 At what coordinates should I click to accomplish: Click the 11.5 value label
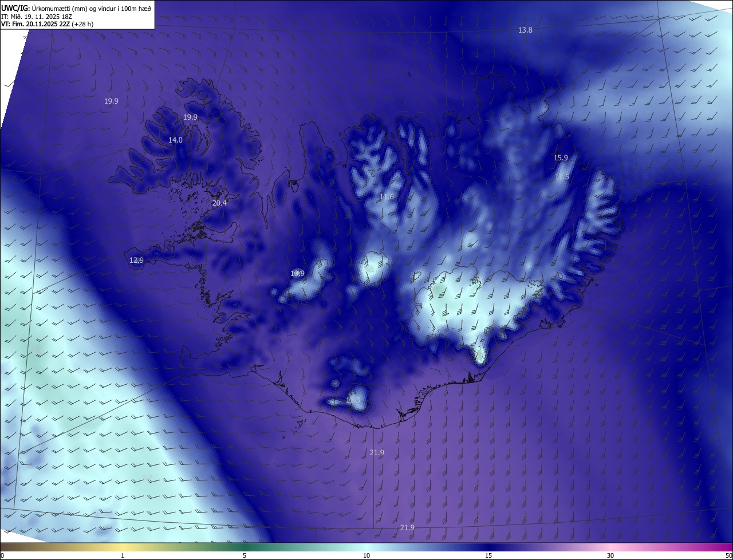pyautogui.click(x=562, y=177)
